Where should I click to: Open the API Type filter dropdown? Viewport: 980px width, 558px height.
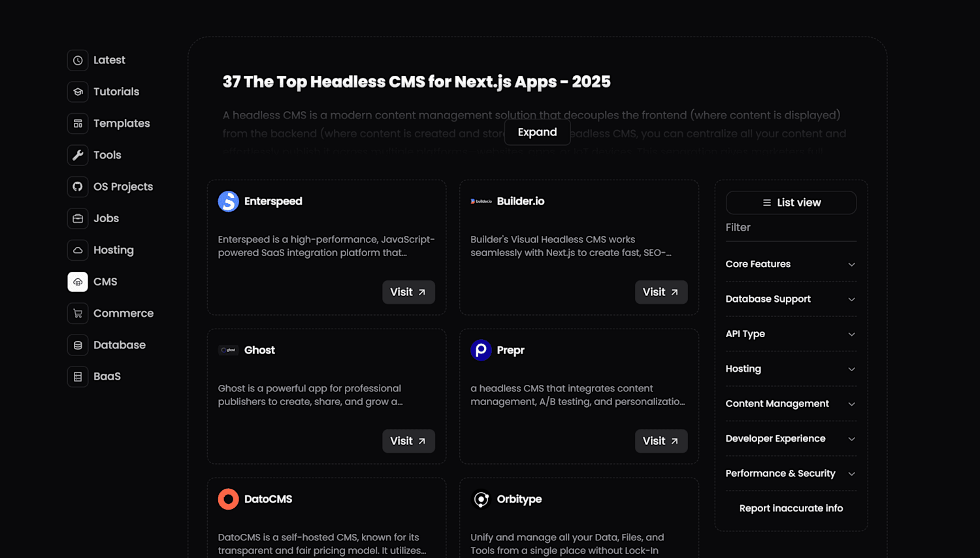pyautogui.click(x=791, y=334)
